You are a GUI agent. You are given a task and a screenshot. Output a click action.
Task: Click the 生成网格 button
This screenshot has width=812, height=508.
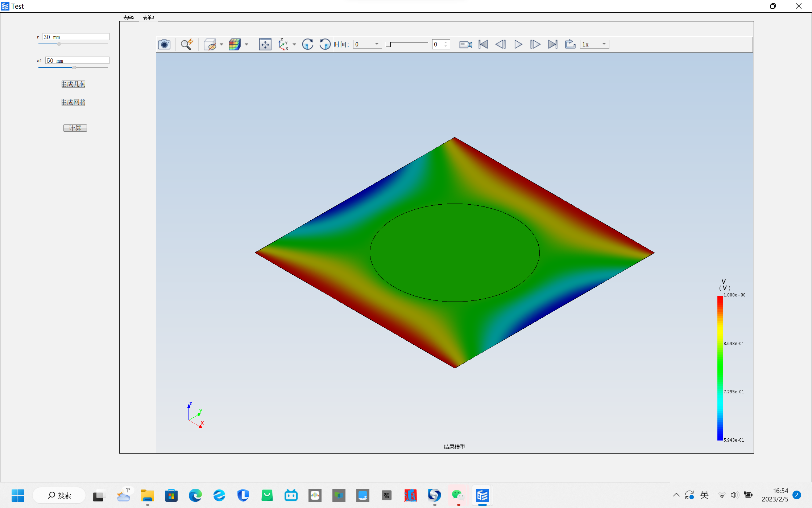73,102
